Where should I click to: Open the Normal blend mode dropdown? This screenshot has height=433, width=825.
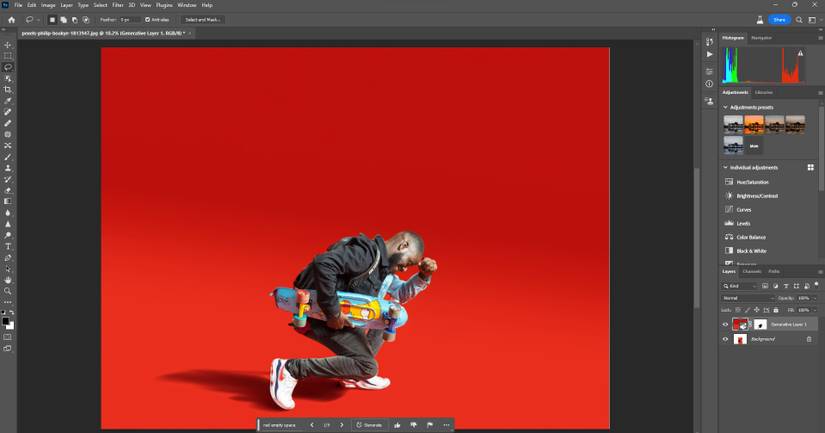click(x=748, y=298)
